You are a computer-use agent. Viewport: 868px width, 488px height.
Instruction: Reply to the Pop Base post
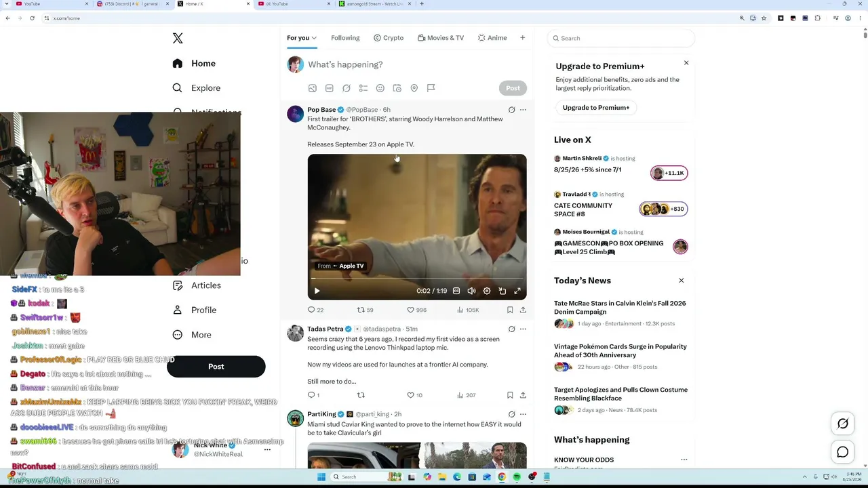click(315, 310)
